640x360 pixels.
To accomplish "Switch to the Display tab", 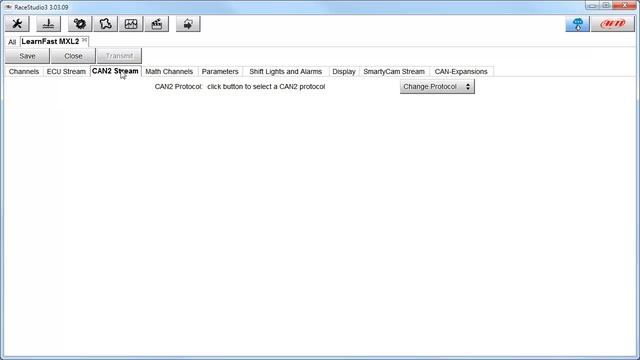I will pyautogui.click(x=344, y=71).
